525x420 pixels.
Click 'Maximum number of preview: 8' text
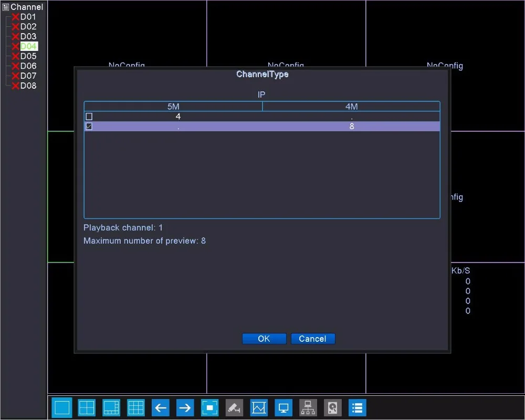145,241
